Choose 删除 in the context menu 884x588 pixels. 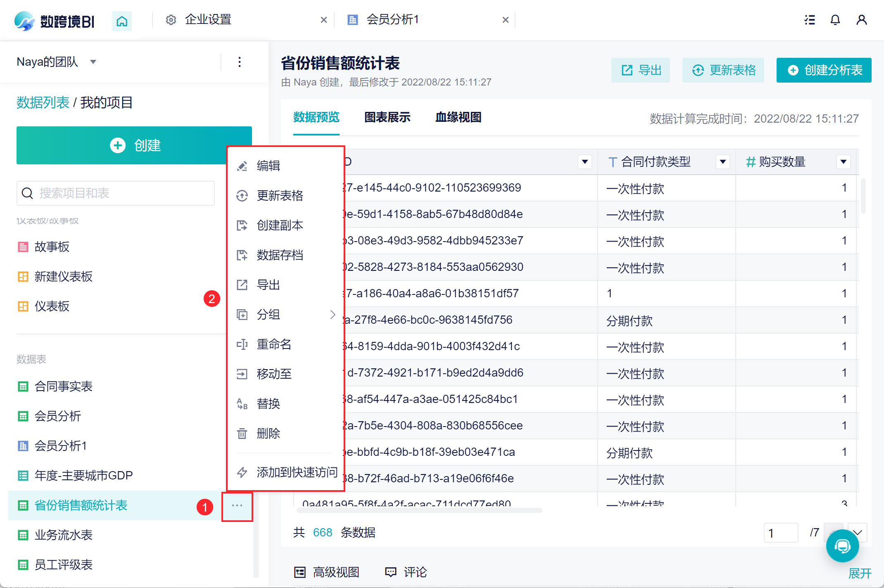click(268, 434)
